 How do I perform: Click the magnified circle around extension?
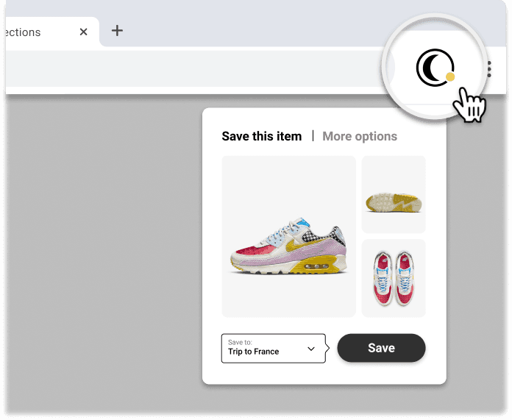435,67
